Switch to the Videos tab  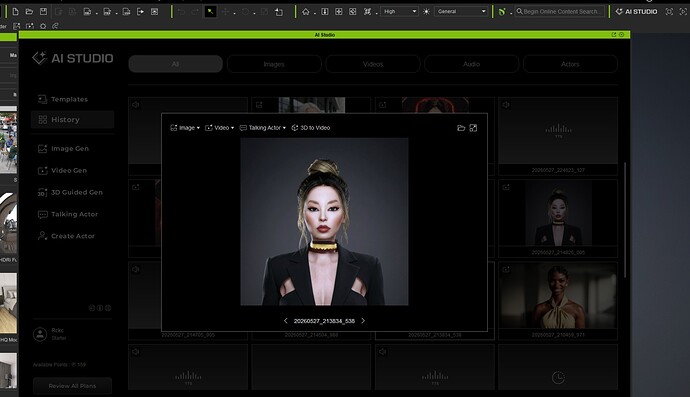[x=373, y=64]
